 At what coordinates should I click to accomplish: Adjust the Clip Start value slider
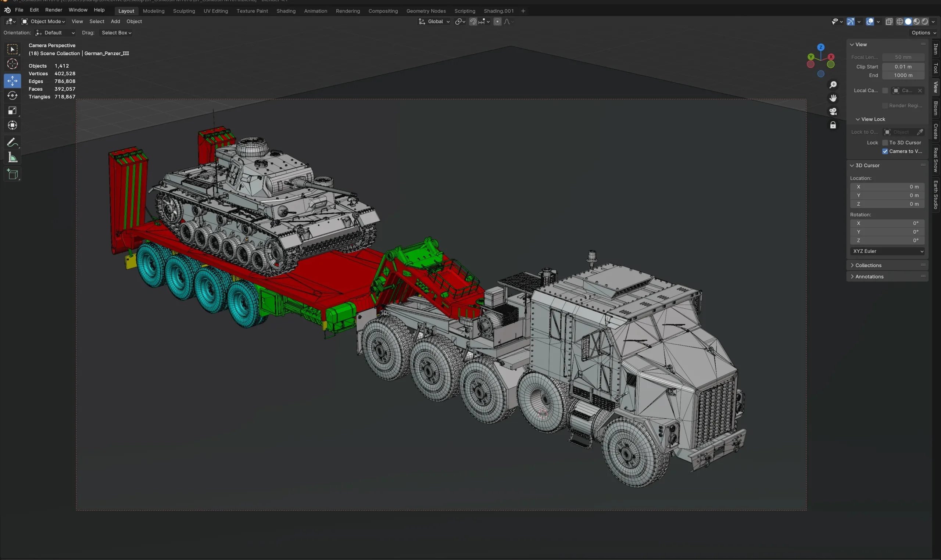pyautogui.click(x=904, y=67)
